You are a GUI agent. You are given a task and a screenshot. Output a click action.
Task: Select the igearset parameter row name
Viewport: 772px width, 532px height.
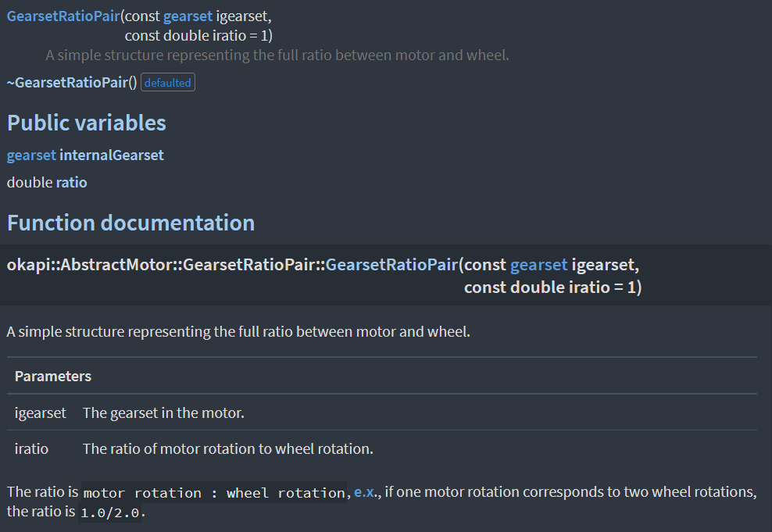41,413
